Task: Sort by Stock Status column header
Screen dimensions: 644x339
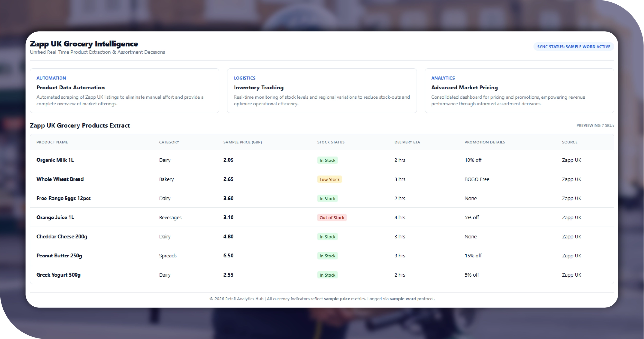Action: tap(331, 142)
